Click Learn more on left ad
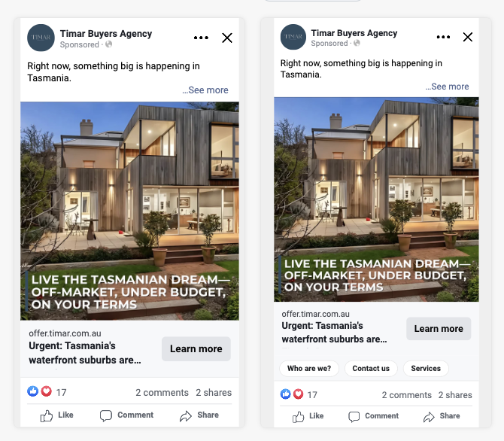 tap(196, 349)
